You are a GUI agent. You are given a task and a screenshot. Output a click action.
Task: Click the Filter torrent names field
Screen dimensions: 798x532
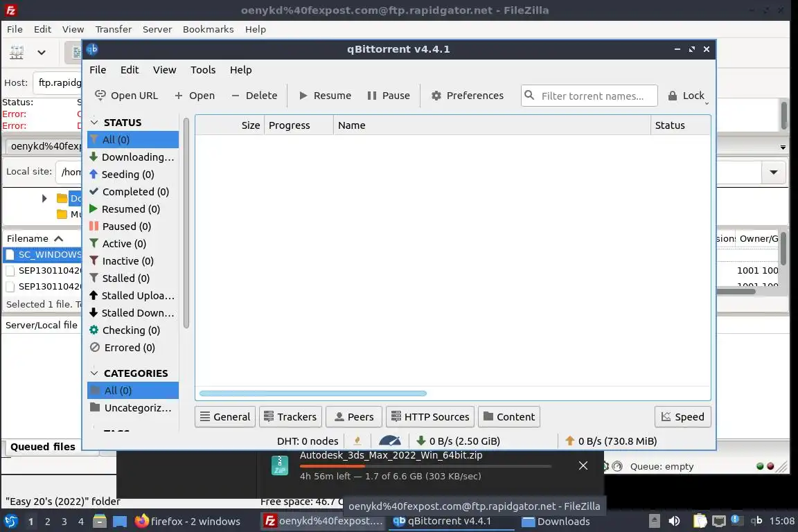589,96
